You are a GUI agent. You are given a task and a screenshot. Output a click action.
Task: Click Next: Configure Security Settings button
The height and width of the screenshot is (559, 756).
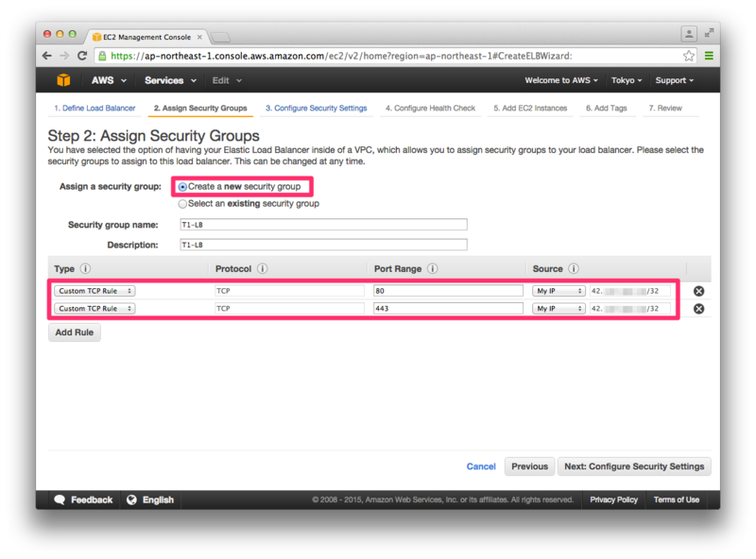click(x=634, y=466)
